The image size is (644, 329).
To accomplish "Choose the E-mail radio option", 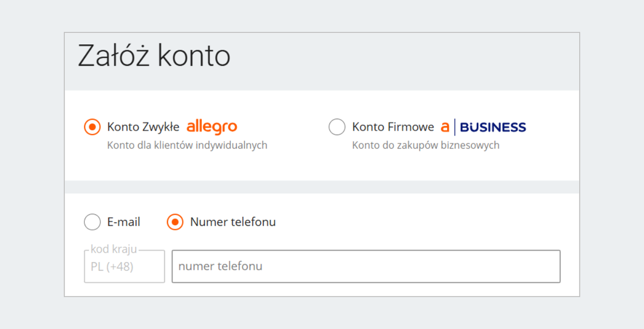I will 92,222.
